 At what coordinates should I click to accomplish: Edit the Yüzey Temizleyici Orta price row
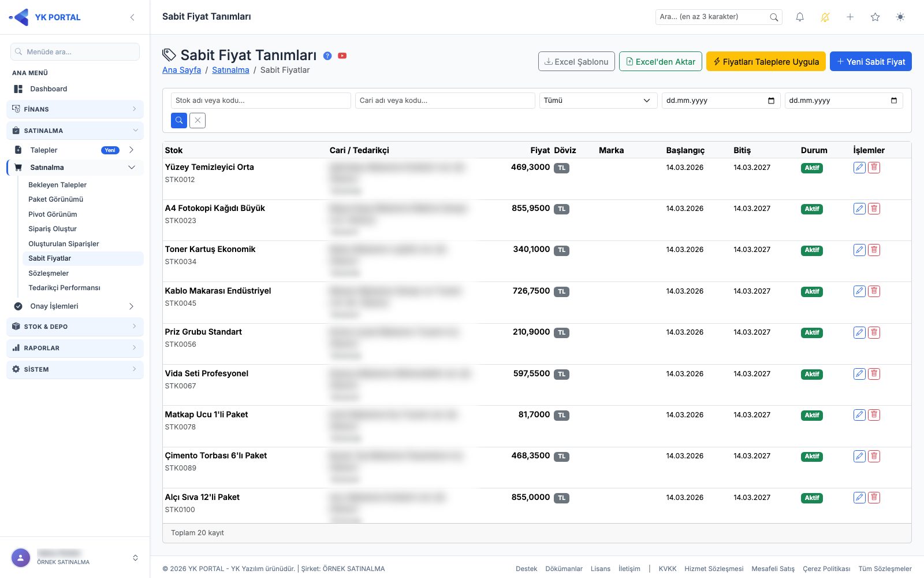[859, 168]
